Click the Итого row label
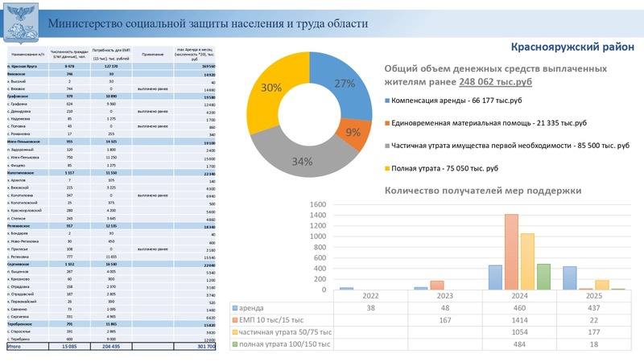 [14, 347]
